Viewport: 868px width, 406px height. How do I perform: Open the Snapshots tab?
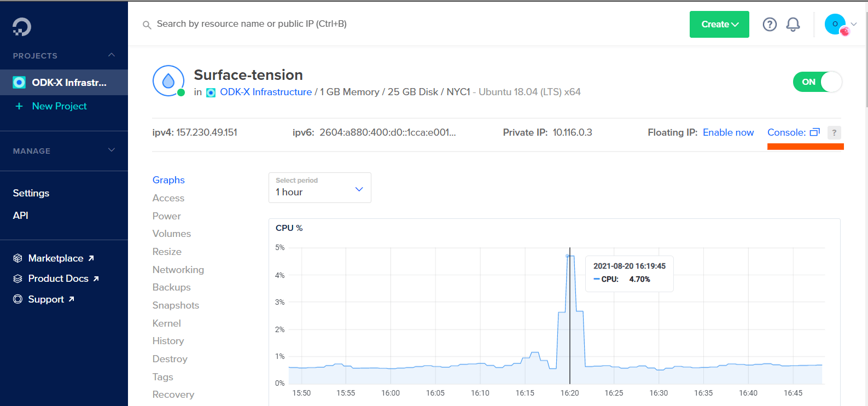coord(176,305)
